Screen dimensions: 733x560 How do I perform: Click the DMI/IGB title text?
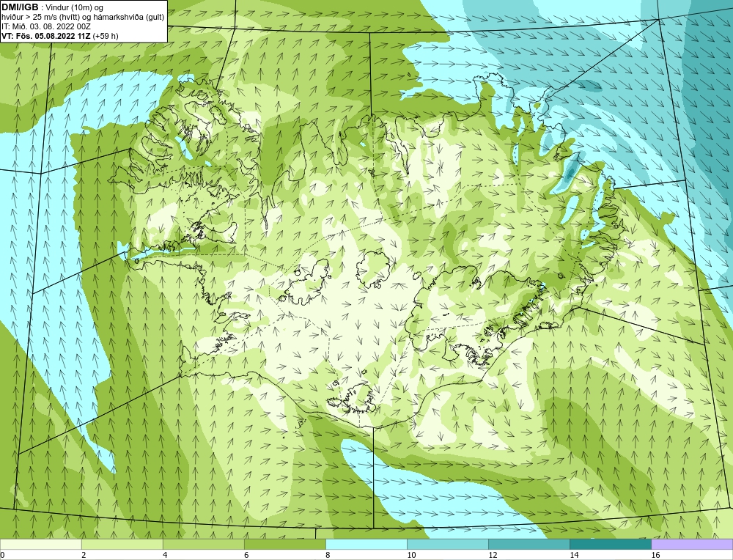tap(20, 7)
